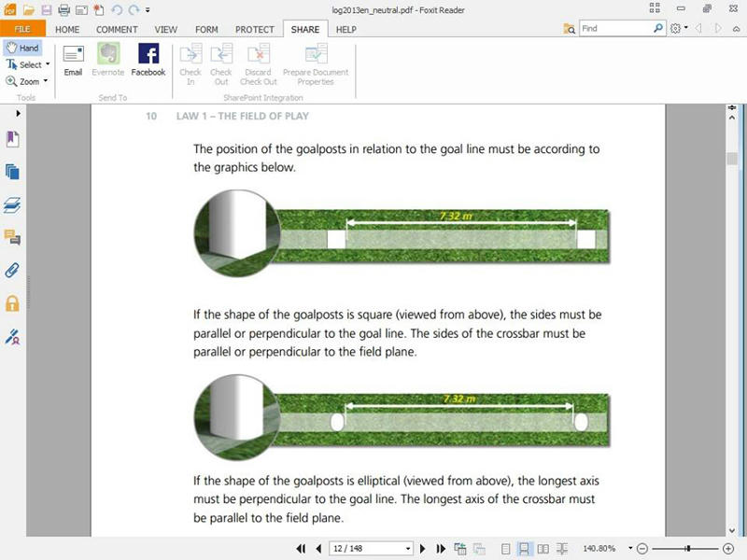747x560 pixels.
Task: Click the SharePoint Check In button
Action: [190, 64]
